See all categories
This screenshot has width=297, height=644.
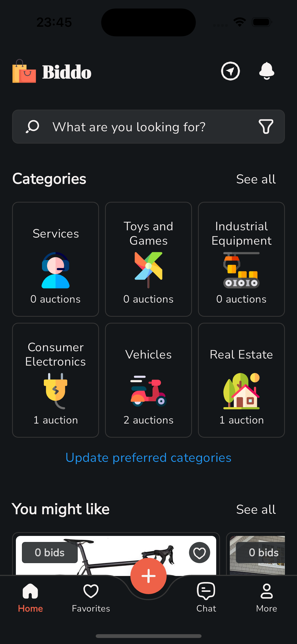tap(256, 179)
